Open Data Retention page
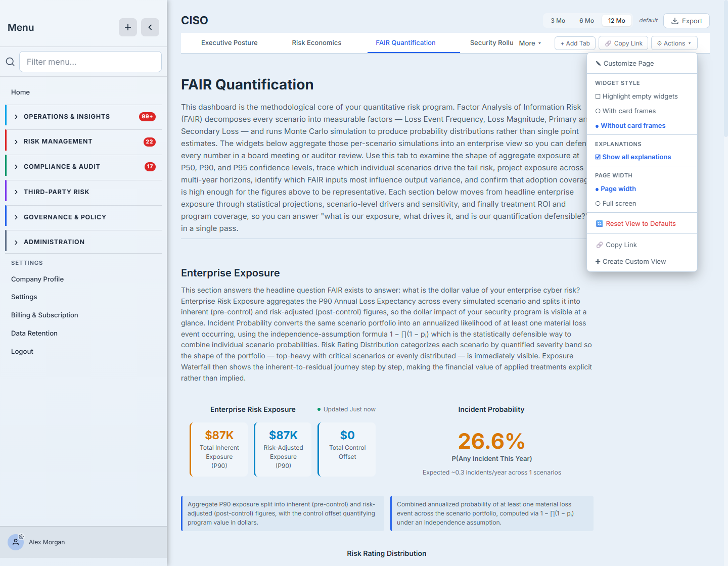The image size is (728, 566). pyautogui.click(x=34, y=333)
